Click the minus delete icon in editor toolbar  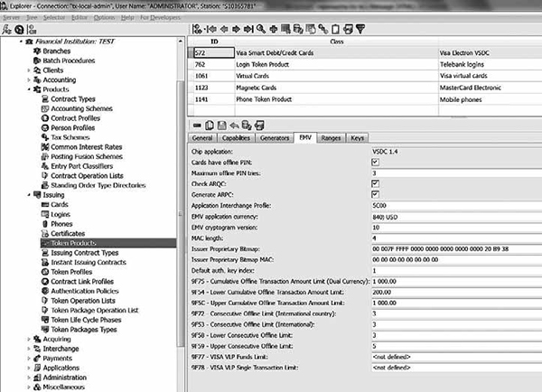tap(199, 124)
